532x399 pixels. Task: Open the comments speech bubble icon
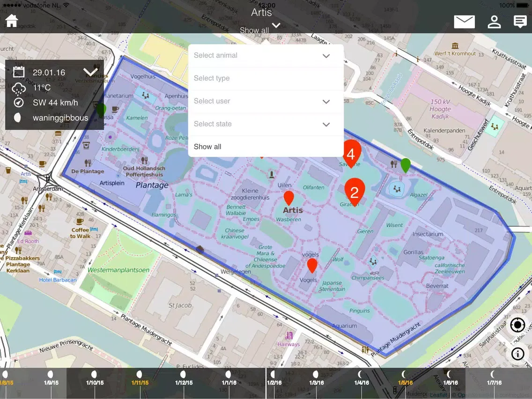520,22
